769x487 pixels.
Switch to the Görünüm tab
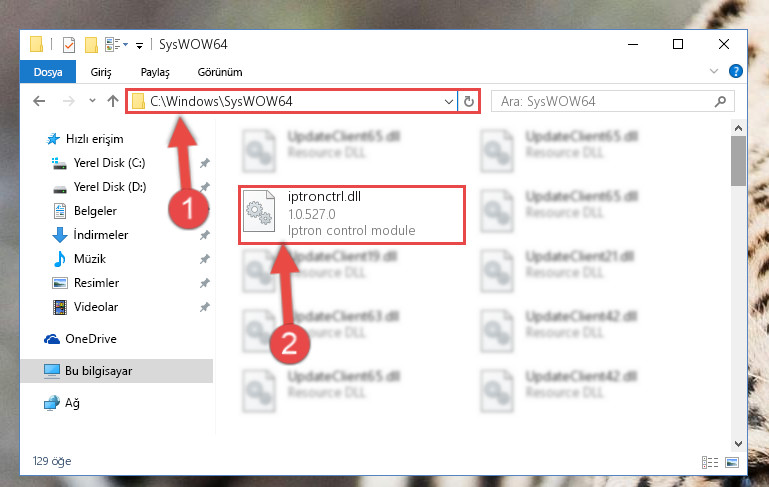[220, 72]
